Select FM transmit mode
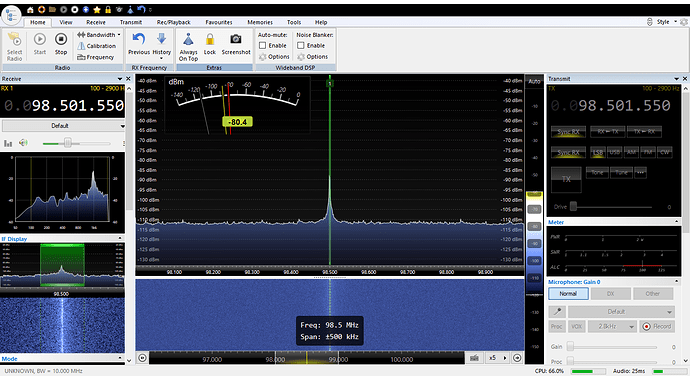This screenshot has height=376, width=690. click(648, 152)
